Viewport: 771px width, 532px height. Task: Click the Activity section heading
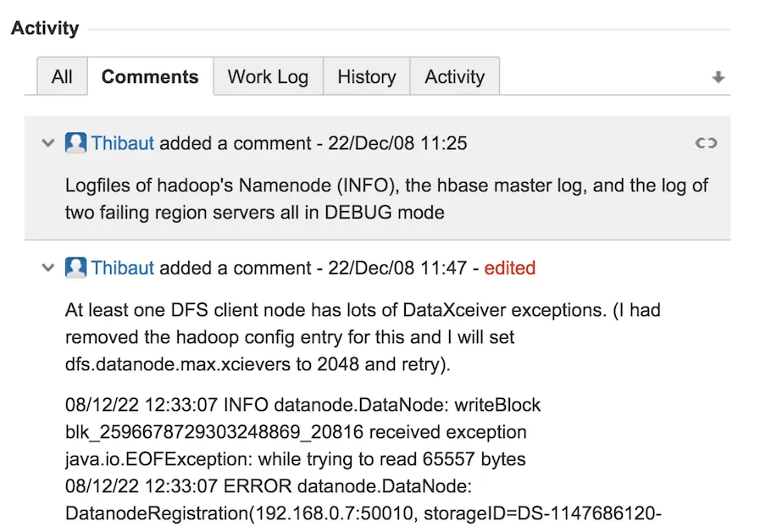pos(45,28)
